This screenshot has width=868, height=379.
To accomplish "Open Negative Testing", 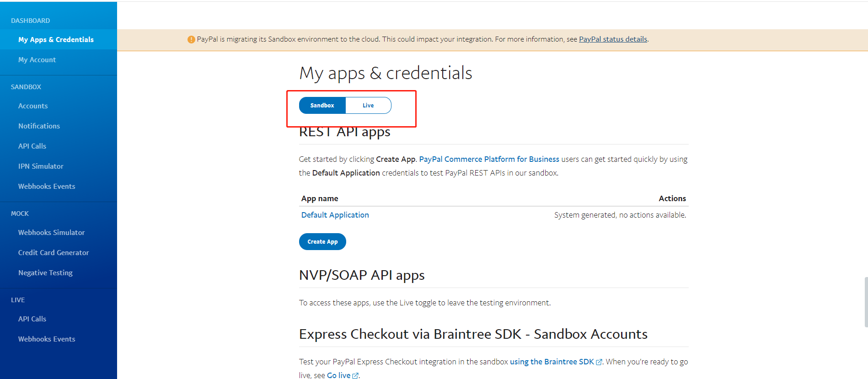I will [59, 272].
